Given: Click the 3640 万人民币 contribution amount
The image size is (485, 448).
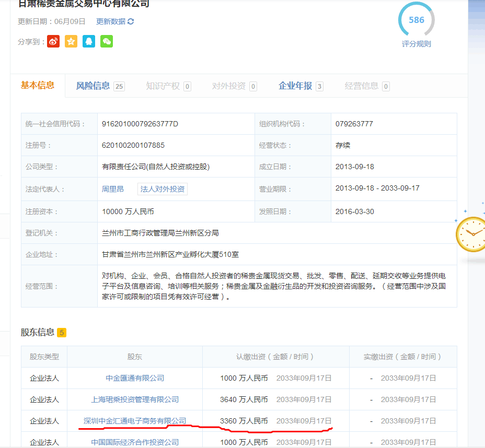Looking at the screenshot, I should click(x=244, y=399).
